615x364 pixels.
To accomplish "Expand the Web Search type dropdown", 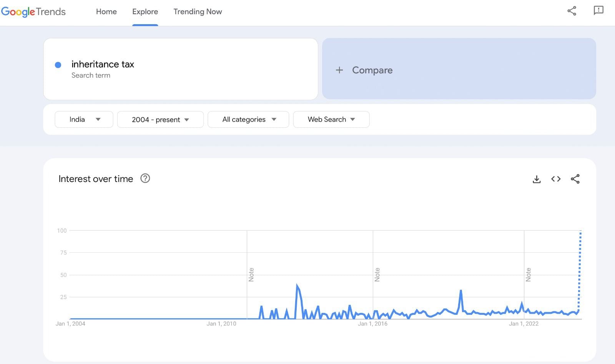I will coord(331,119).
